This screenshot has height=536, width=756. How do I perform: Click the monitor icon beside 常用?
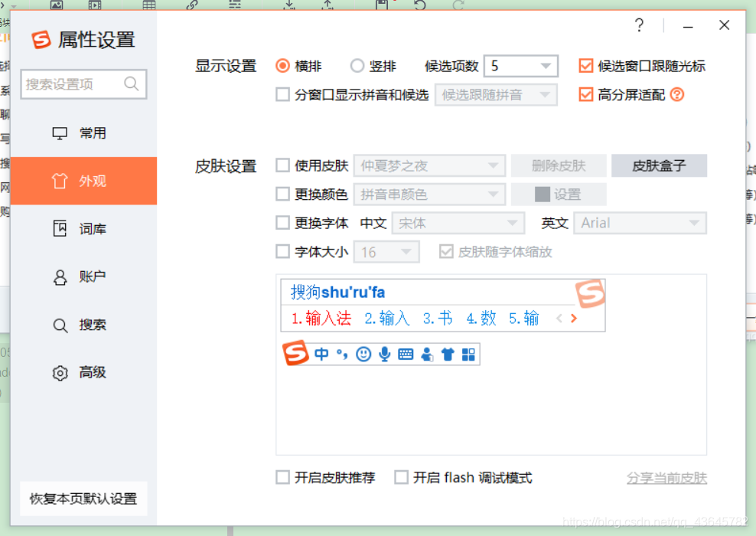click(60, 133)
